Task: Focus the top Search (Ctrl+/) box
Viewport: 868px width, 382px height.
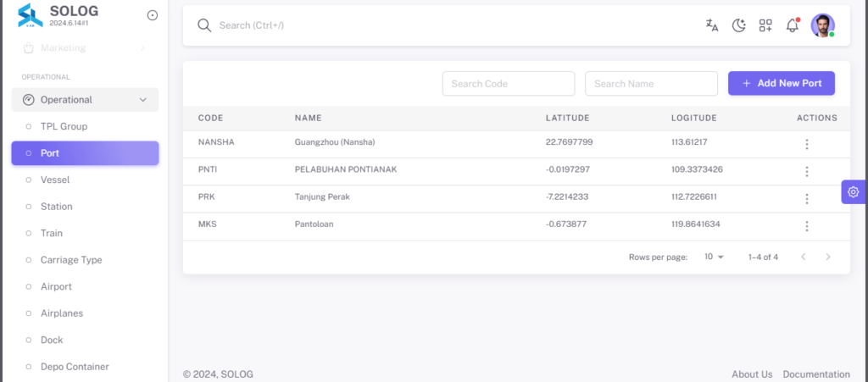Action: click(251, 25)
